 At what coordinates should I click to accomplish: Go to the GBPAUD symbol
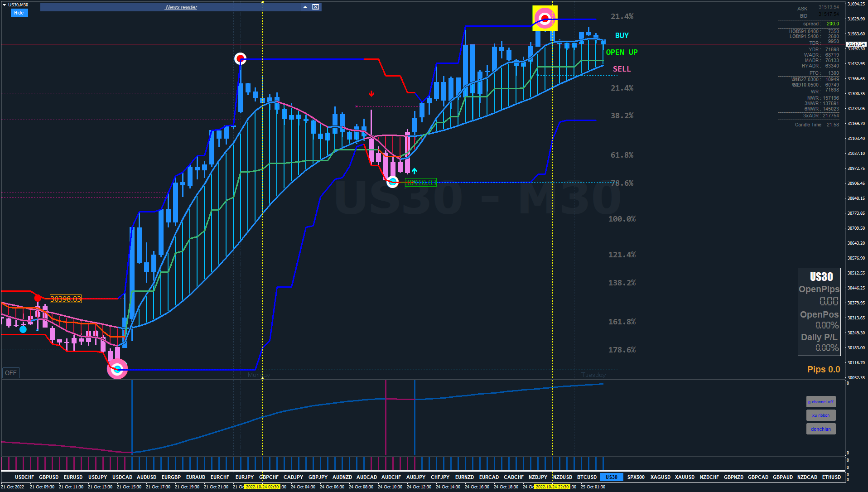point(783,477)
